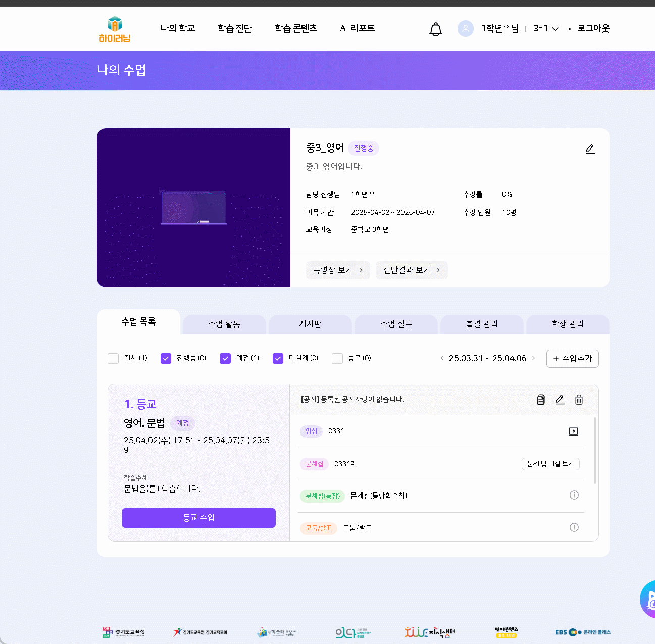This screenshot has height=644, width=655.
Task: Edit the 등교 lesson with the pencil icon
Action: pyautogui.click(x=560, y=400)
